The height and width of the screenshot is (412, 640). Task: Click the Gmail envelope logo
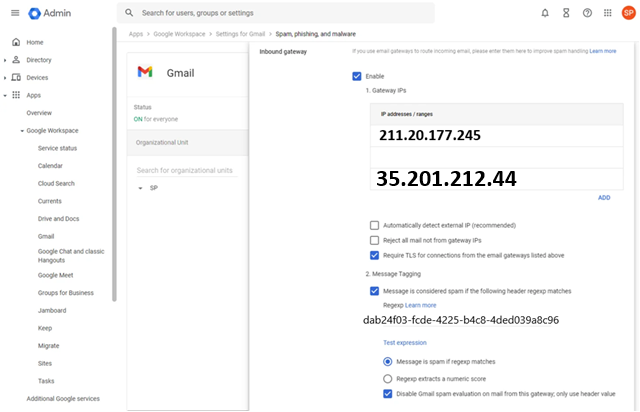click(145, 72)
